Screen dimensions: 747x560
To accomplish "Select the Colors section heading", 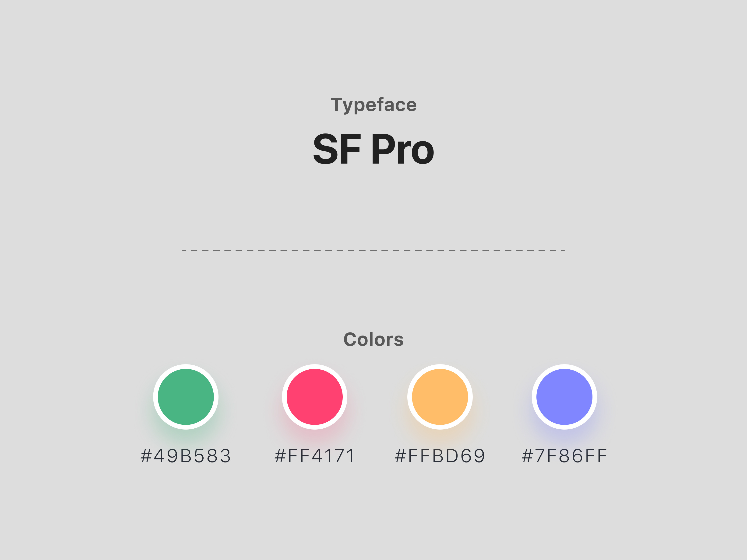I will [x=373, y=339].
